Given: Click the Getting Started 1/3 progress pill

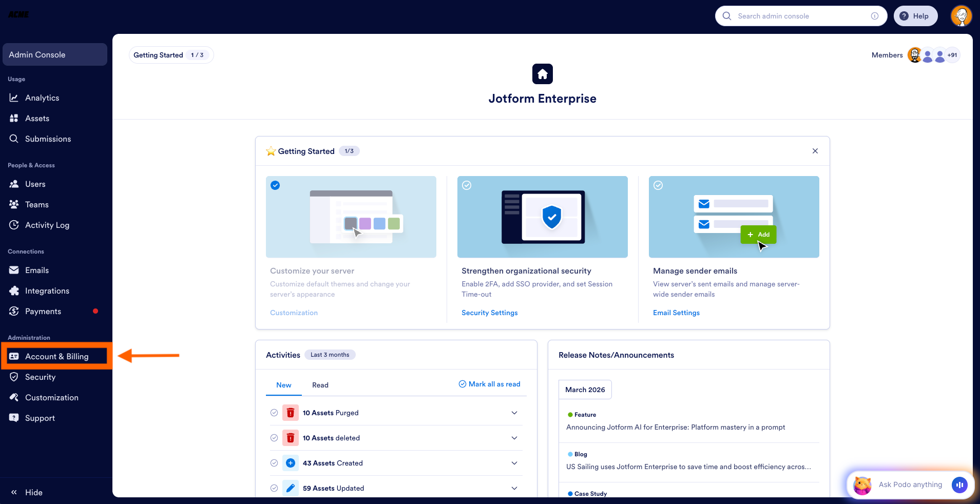Looking at the screenshot, I should [171, 55].
